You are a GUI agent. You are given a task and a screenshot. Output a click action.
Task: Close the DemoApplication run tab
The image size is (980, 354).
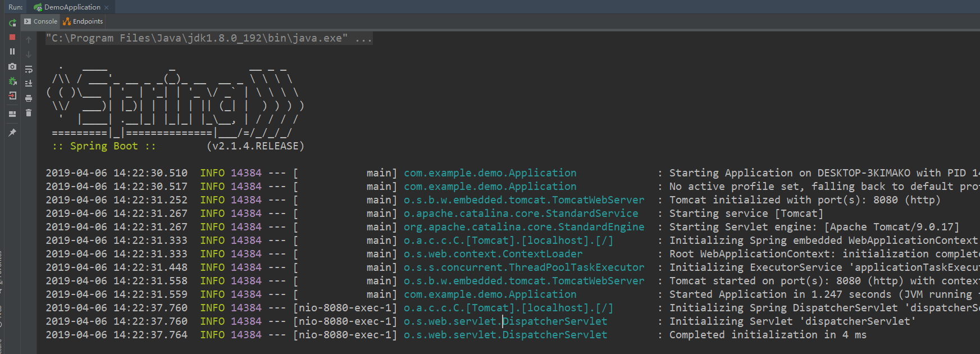tap(106, 7)
